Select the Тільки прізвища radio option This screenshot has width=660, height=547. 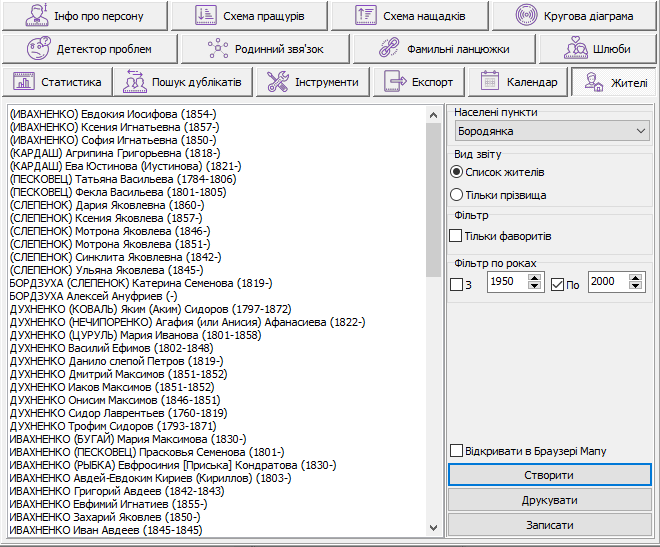pos(457,195)
